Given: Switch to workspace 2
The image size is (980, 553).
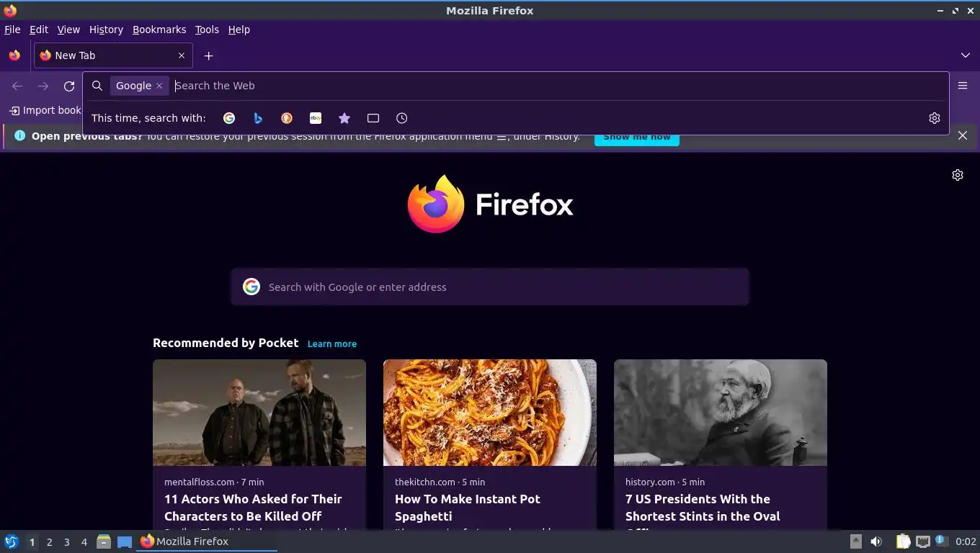Looking at the screenshot, I should click(x=49, y=542).
